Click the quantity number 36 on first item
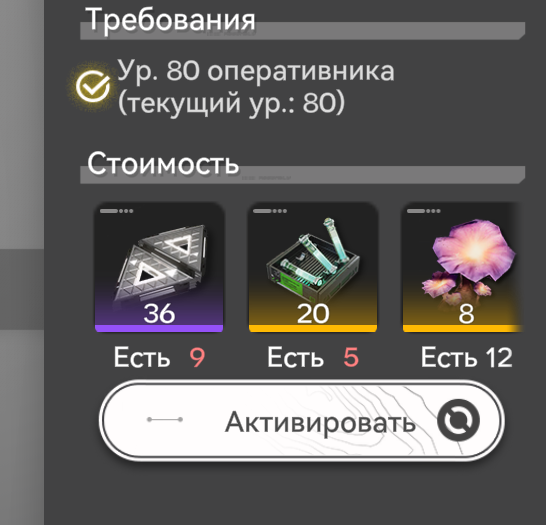Viewport: 546px width, 525px height. [x=159, y=313]
